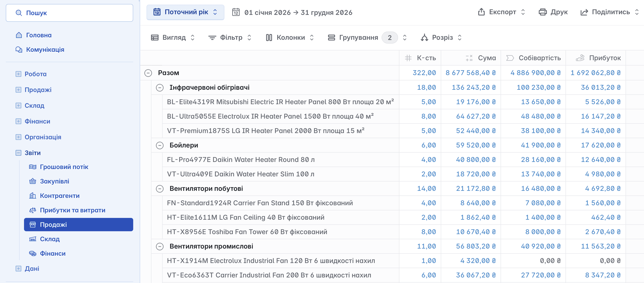Click the Поділитись share arrow icon
The width and height of the screenshot is (644, 283).
584,12
